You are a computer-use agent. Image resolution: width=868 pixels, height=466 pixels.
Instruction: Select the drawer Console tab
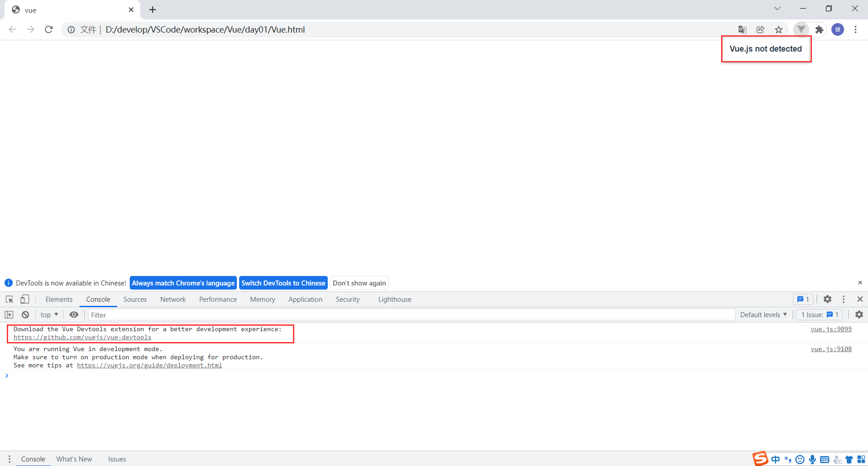tap(33, 459)
